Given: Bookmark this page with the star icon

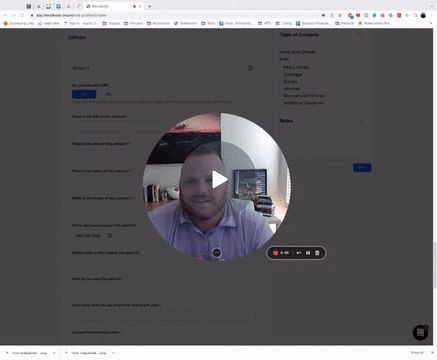Looking at the screenshot, I should point(340,15).
